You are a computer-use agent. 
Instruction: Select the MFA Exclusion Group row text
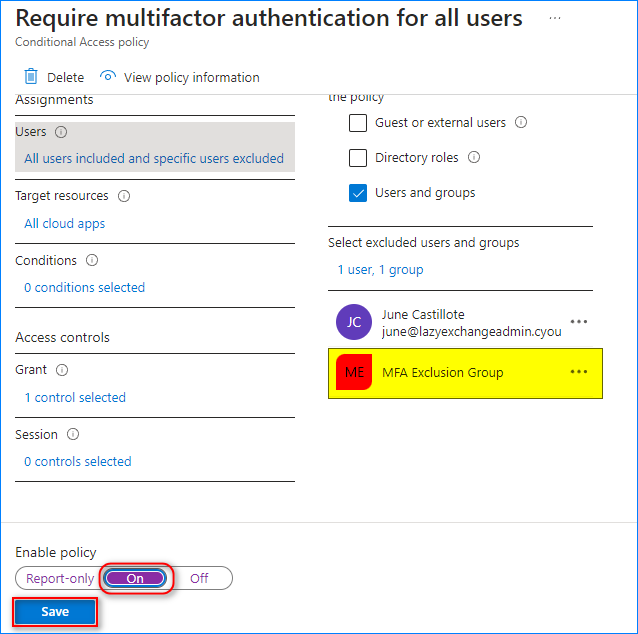click(443, 372)
